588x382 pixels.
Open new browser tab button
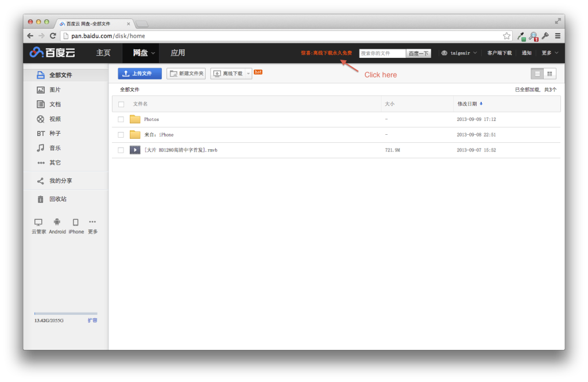coord(142,24)
